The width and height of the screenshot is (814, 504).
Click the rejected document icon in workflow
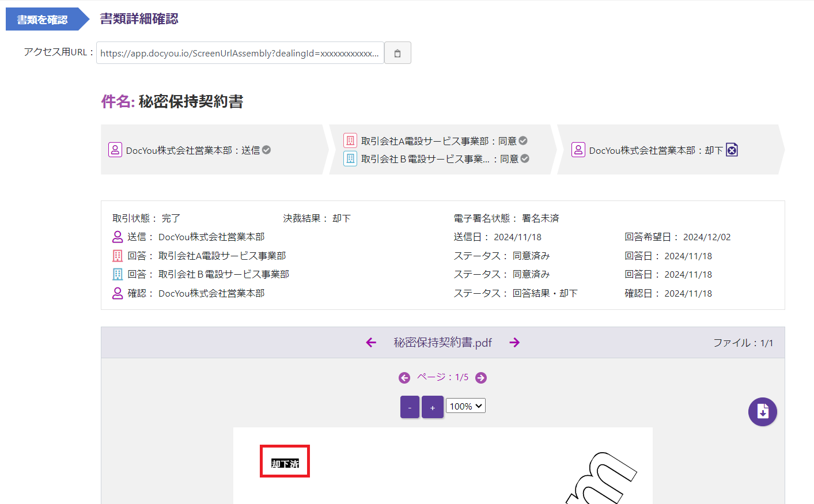click(732, 150)
